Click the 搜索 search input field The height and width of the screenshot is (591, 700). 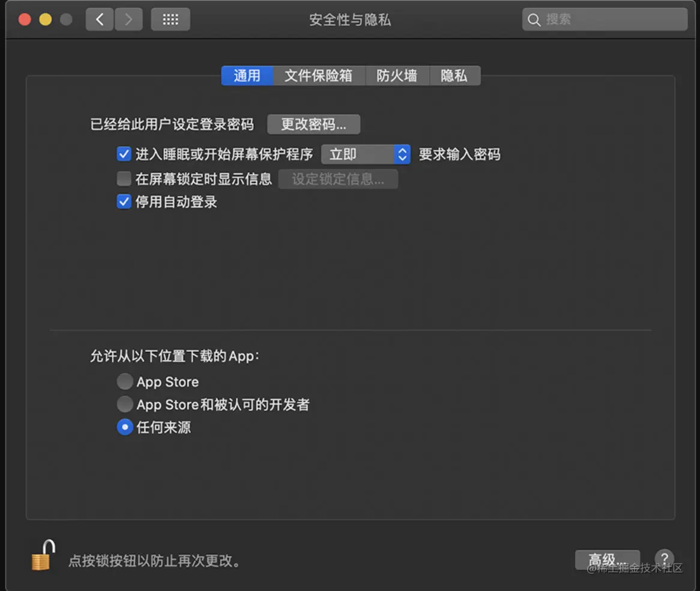tap(605, 20)
